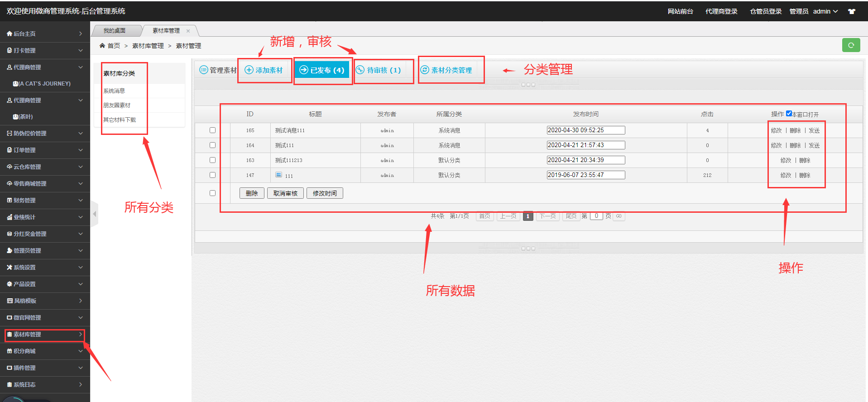
Task: Click the 云仓库管理 icon in sidebar
Action: coord(10,167)
